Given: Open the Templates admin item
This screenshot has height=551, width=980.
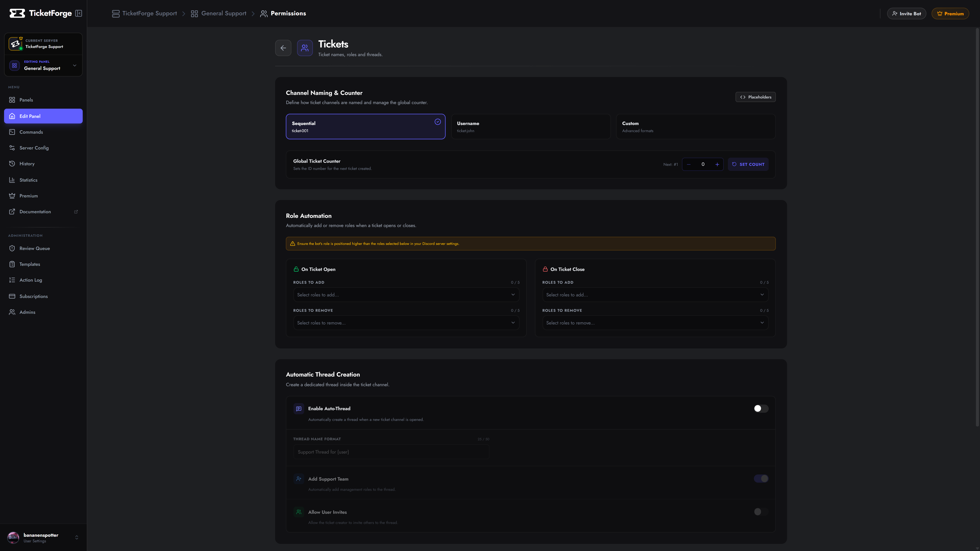Looking at the screenshot, I should [x=43, y=264].
